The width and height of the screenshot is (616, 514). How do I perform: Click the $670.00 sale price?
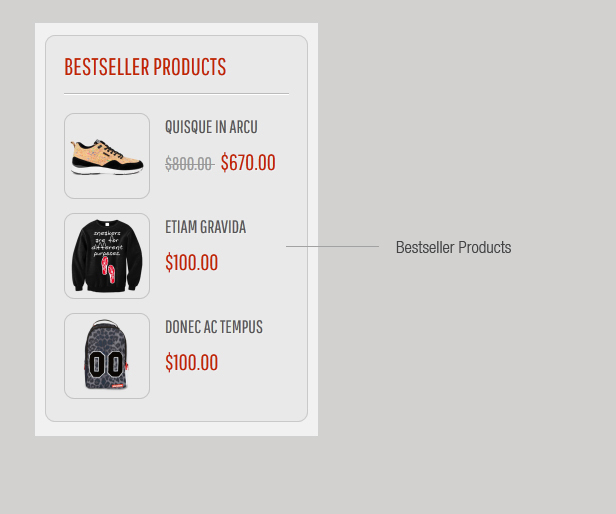[x=248, y=163]
